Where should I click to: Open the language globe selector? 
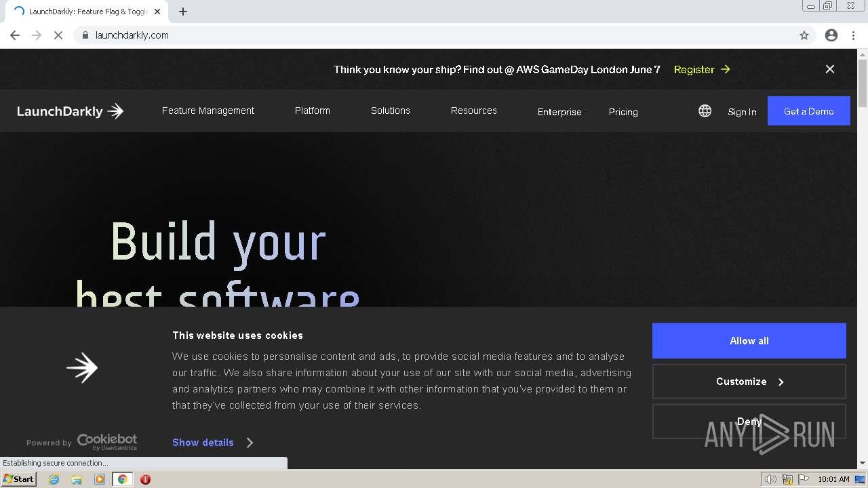[705, 111]
